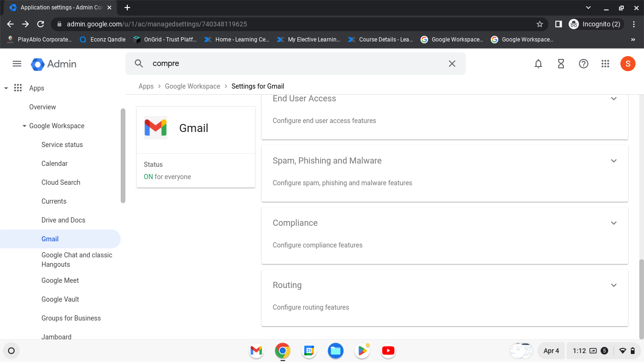Image resolution: width=644 pixels, height=362 pixels.
Task: Select Jamboard in sidebar
Action: pyautogui.click(x=57, y=337)
